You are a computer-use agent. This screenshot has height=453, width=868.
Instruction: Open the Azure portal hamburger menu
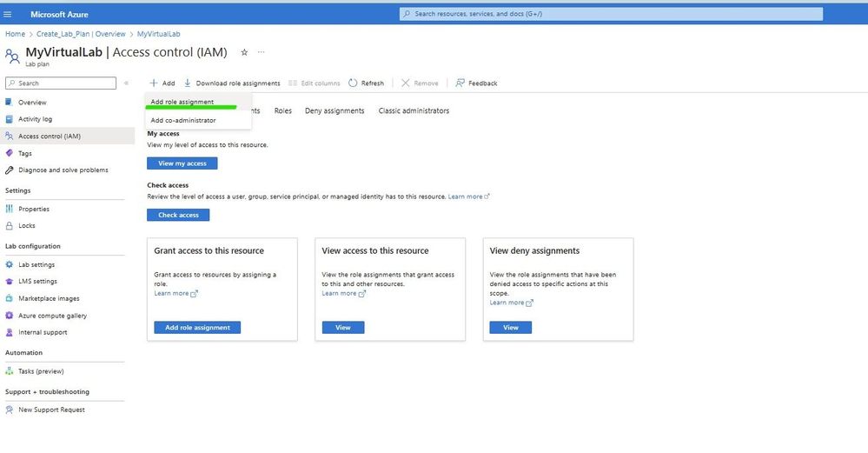(x=8, y=15)
